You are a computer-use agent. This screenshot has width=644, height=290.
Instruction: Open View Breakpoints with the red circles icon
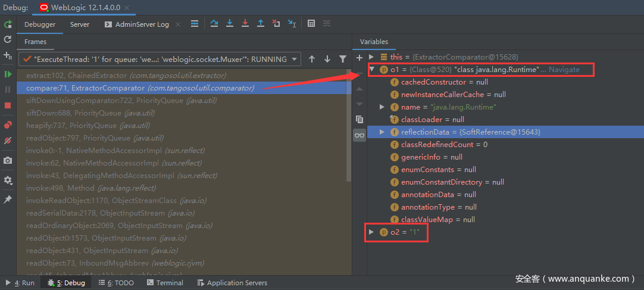click(x=8, y=125)
